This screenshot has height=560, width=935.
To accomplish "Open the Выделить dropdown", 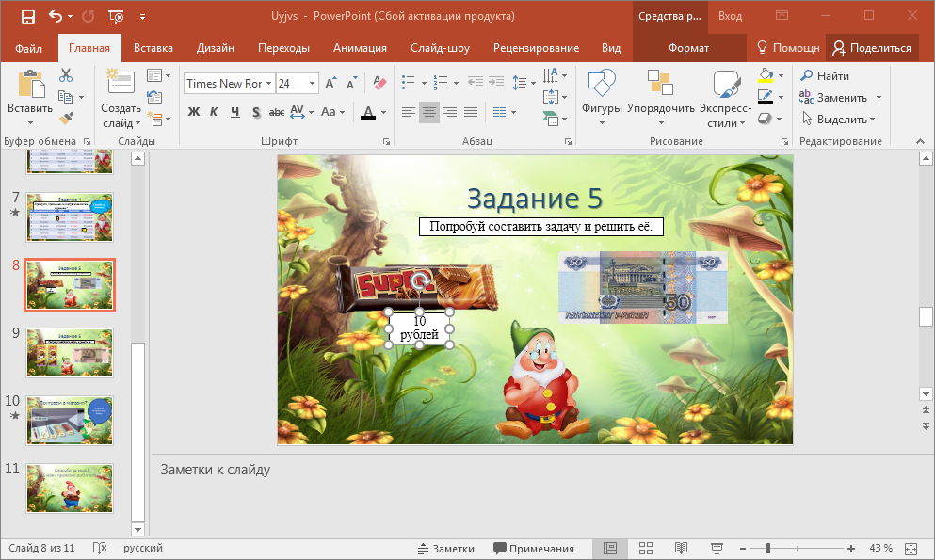I will 838,120.
